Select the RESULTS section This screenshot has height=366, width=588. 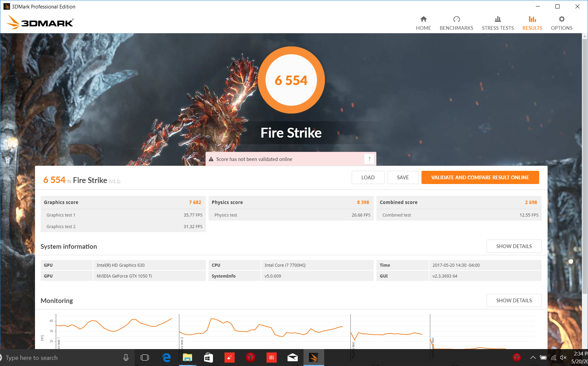point(532,23)
